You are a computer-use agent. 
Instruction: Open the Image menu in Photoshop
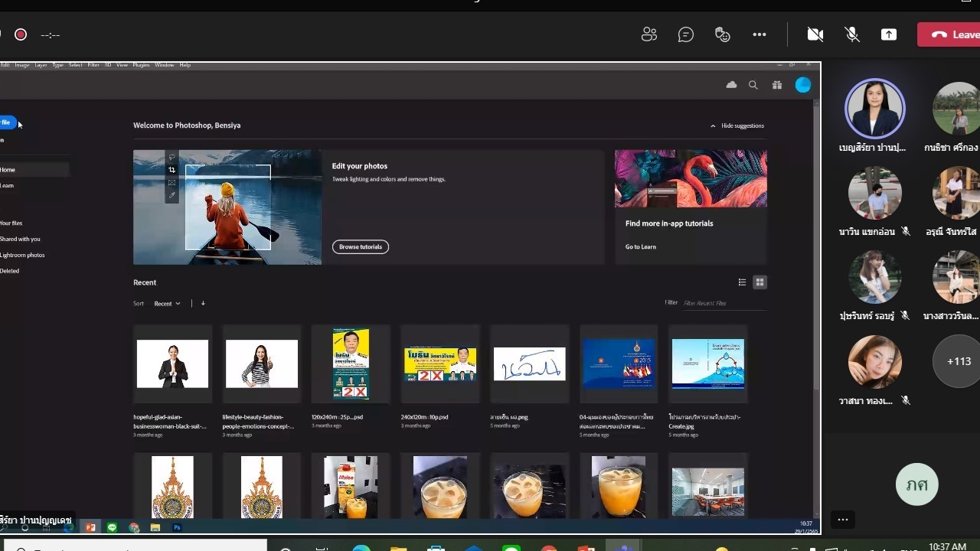click(21, 65)
